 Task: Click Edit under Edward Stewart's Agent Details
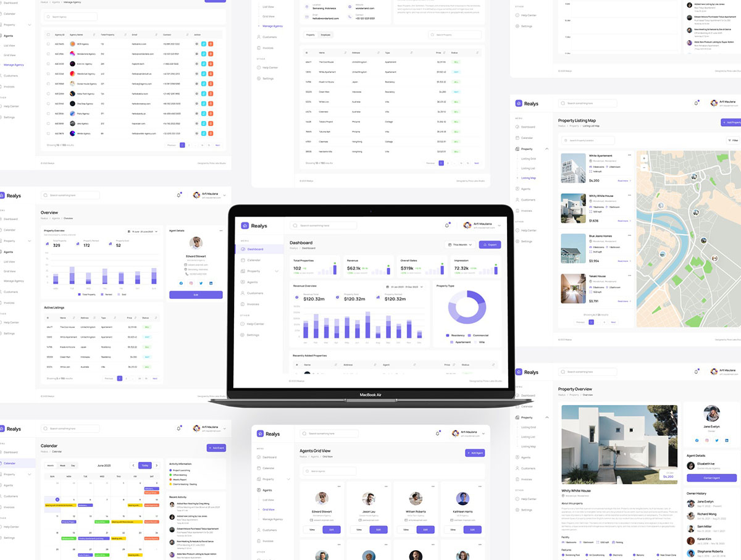tap(196, 295)
